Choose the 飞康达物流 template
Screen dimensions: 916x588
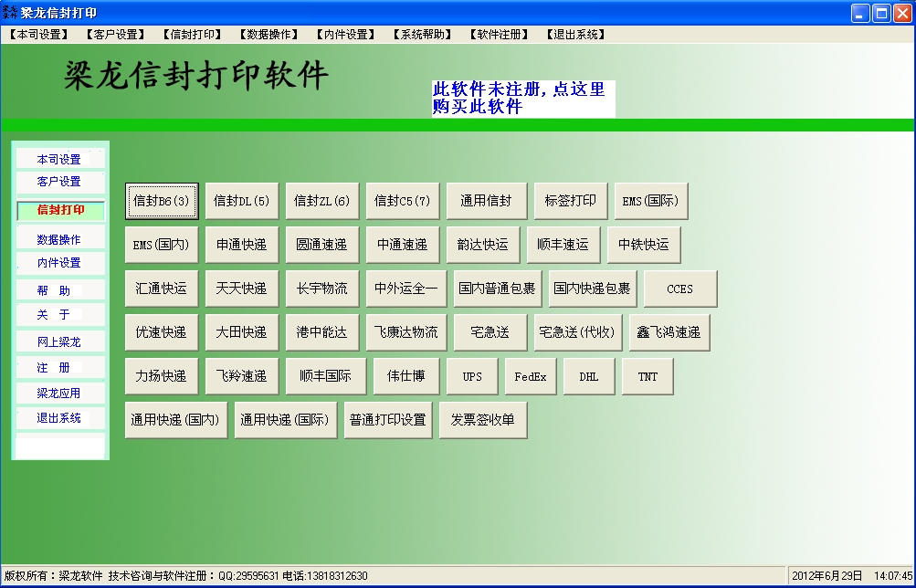click(x=406, y=332)
